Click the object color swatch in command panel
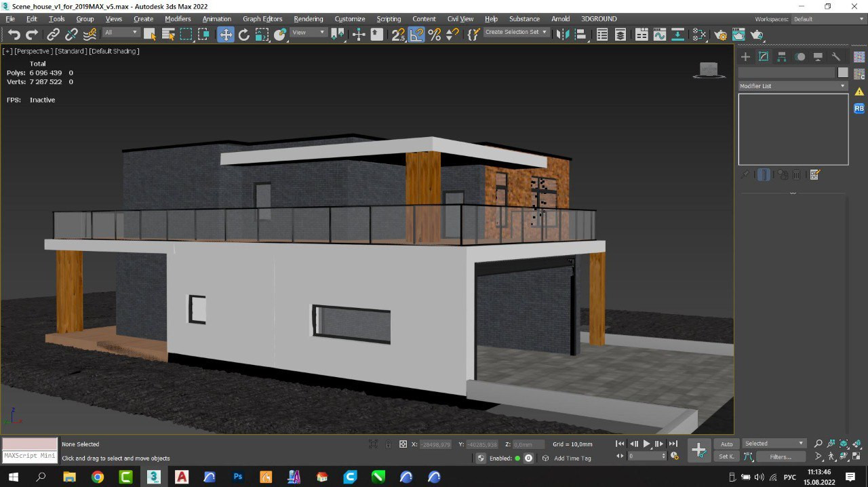Image resolution: width=868 pixels, height=487 pixels. click(x=842, y=73)
